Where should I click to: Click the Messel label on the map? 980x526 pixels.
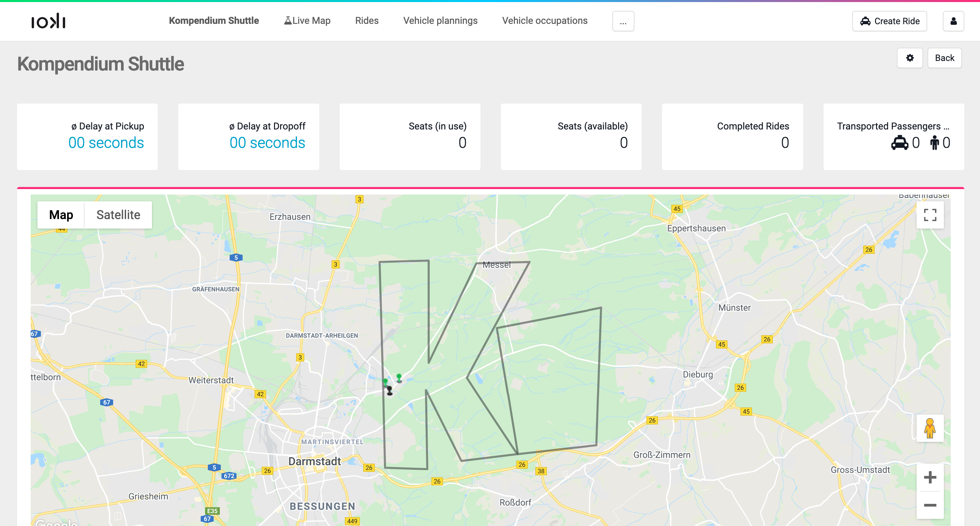pos(496,265)
